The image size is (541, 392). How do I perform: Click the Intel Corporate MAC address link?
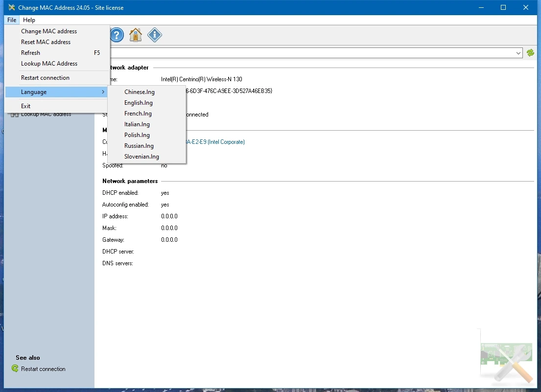coord(215,142)
